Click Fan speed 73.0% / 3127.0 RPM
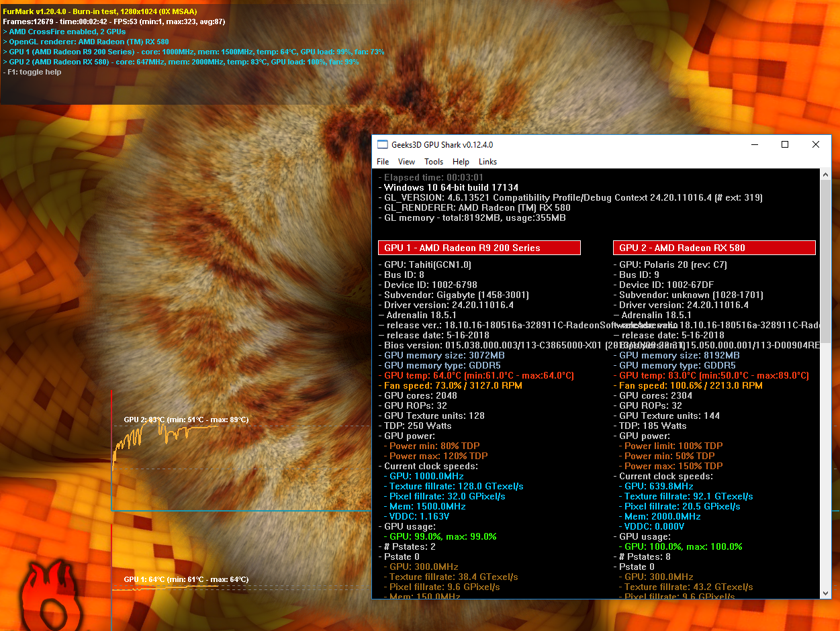 click(450, 385)
